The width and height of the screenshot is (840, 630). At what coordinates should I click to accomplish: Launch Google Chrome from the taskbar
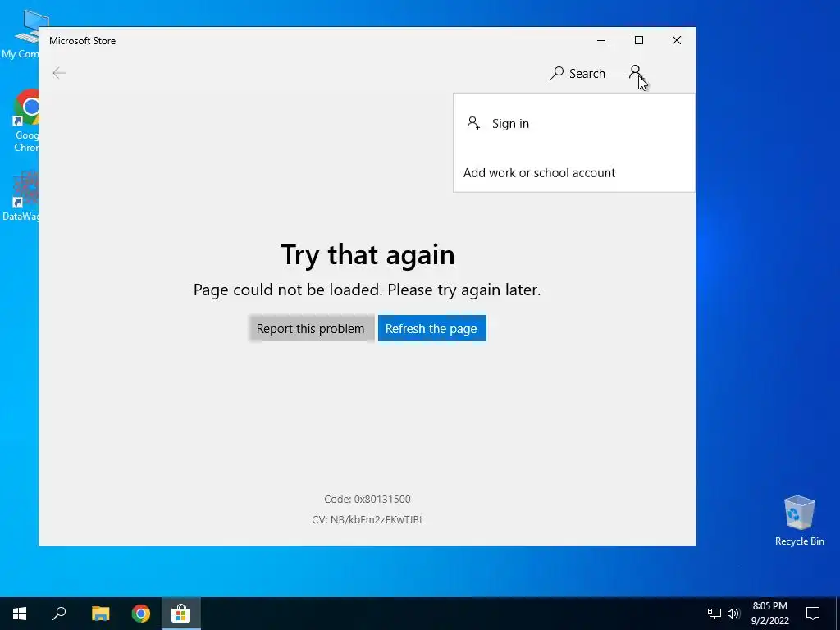(x=141, y=614)
